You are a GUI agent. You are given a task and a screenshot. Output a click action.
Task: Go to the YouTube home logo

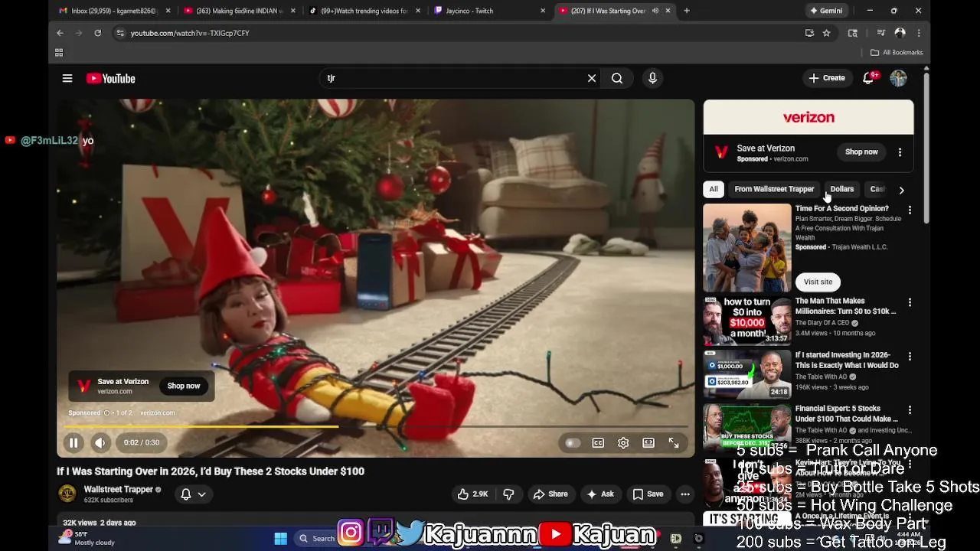pyautogui.click(x=110, y=78)
